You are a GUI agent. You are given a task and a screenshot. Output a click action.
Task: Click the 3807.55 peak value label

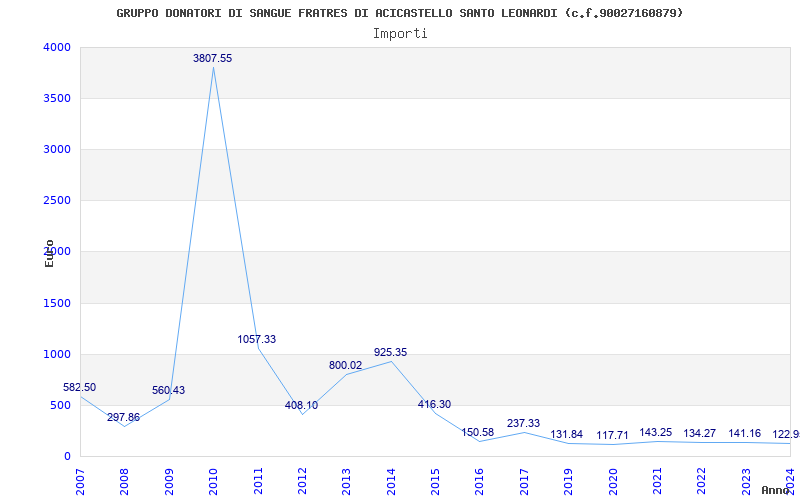[212, 59]
